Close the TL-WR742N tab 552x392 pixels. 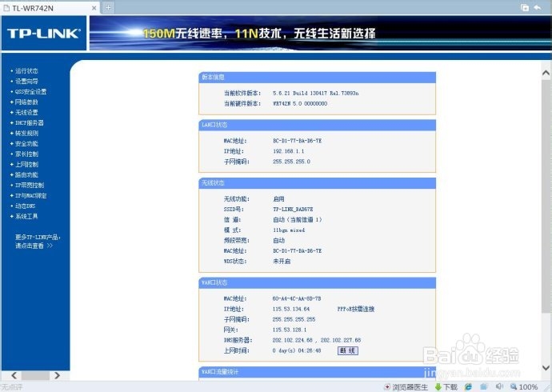coord(94,8)
